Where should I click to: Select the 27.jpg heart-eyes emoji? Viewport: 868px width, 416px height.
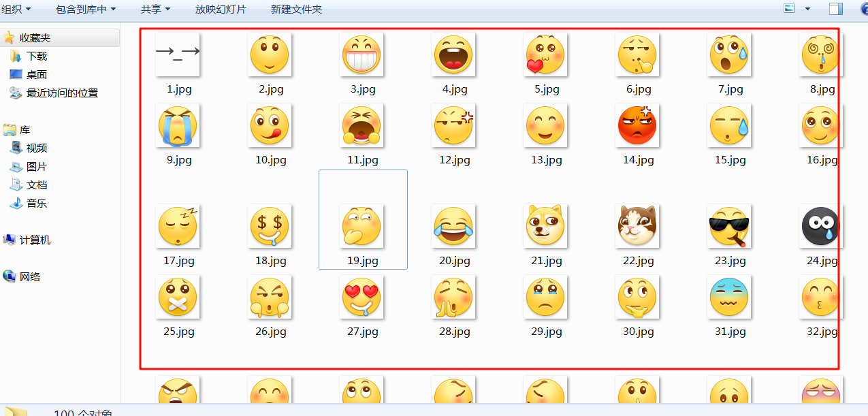361,297
